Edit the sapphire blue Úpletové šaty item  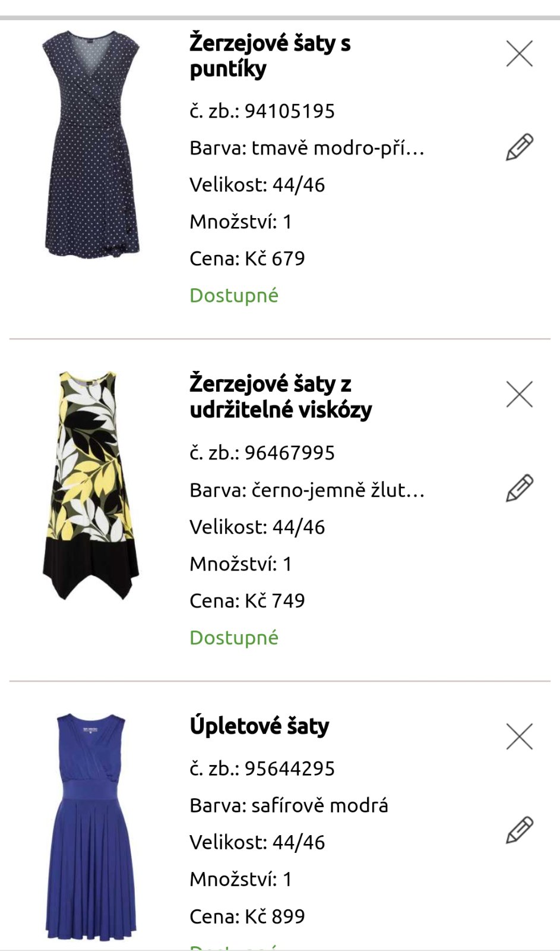coord(519,830)
